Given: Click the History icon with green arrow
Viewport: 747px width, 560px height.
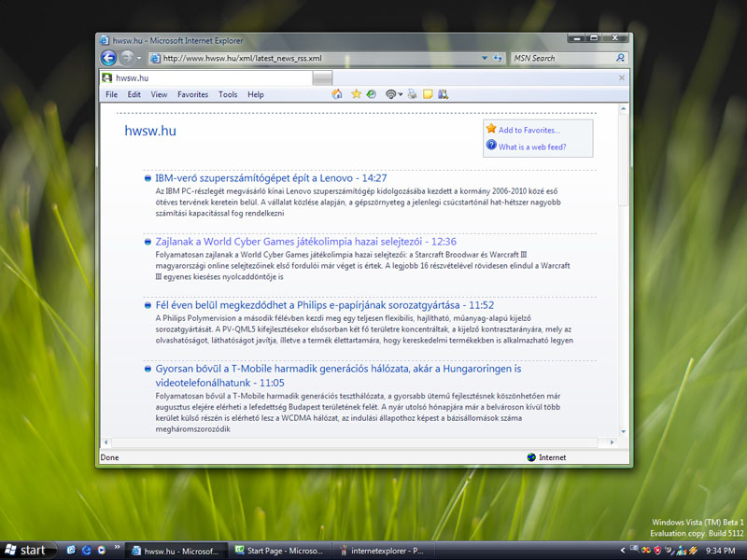Looking at the screenshot, I should (371, 94).
